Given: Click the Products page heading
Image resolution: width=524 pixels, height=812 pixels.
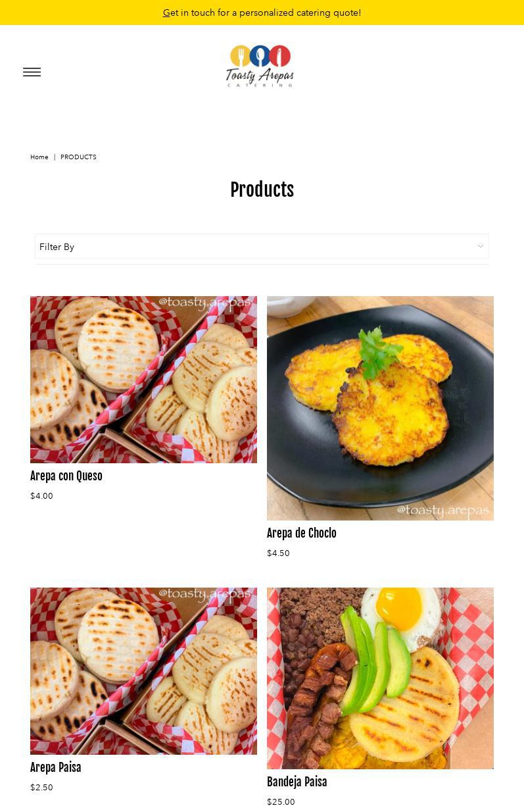Looking at the screenshot, I should click(x=262, y=190).
